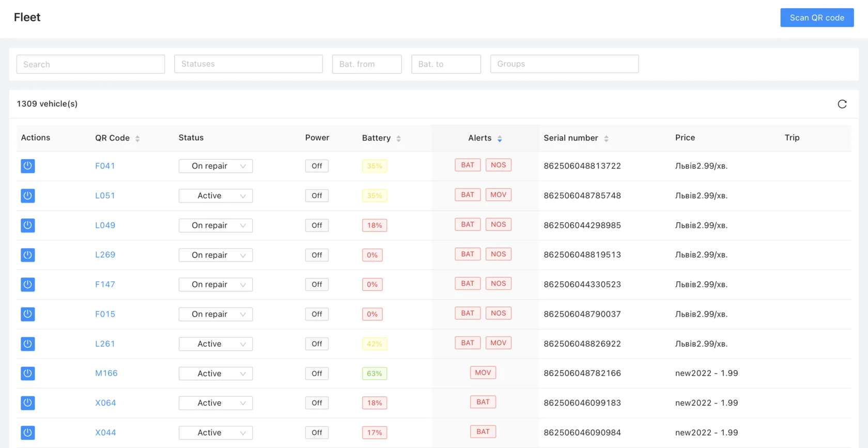
Task: Toggle power Off button for F147
Action: click(x=317, y=284)
